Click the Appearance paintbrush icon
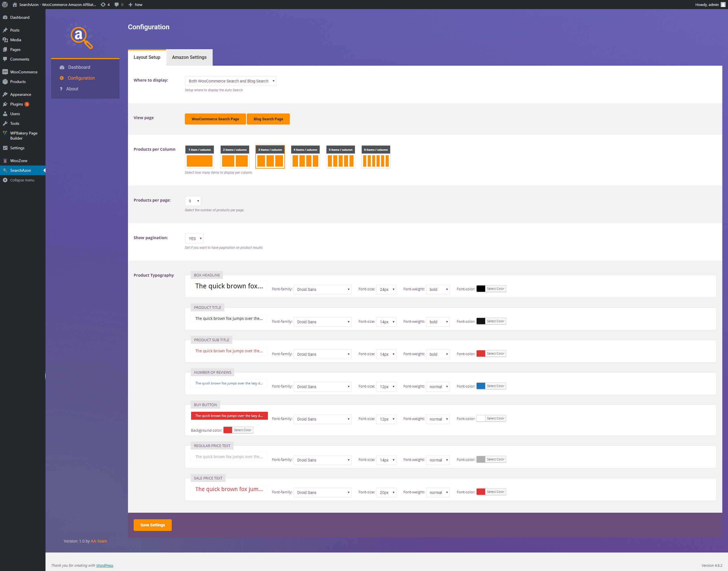 5,94
